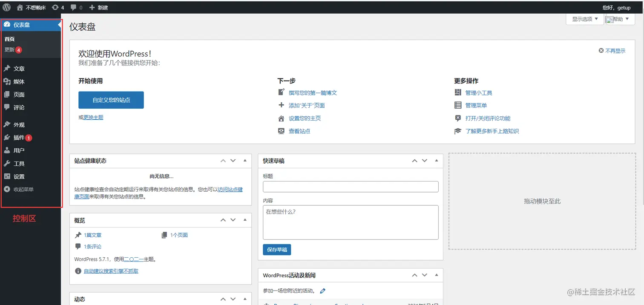Open the 外观 menu label
The image size is (644, 305).
(x=19, y=125)
